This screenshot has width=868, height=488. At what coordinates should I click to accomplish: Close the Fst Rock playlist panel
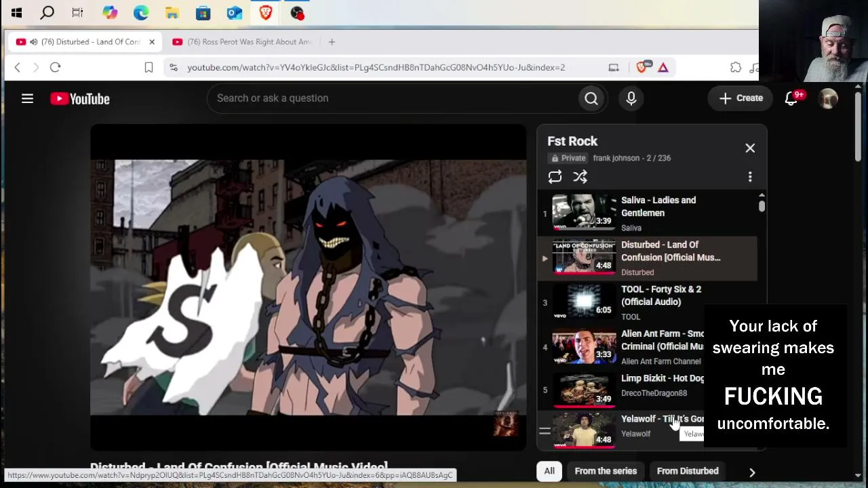point(750,148)
